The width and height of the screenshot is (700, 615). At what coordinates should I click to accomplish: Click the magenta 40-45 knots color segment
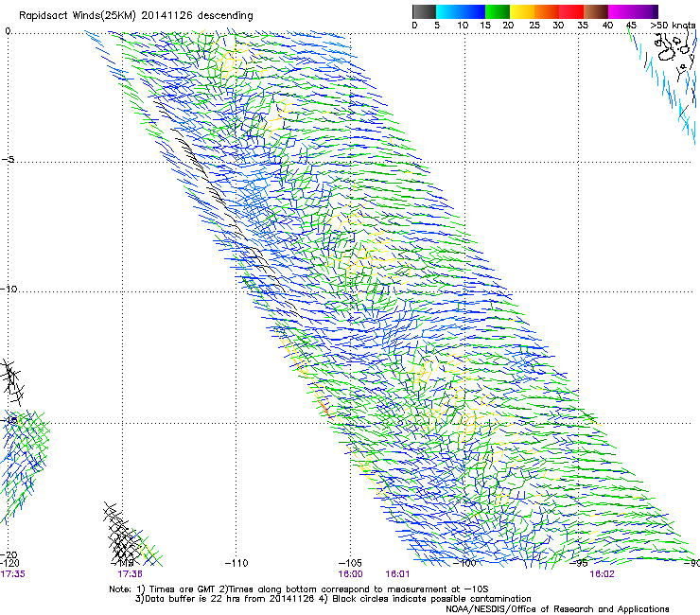point(621,11)
